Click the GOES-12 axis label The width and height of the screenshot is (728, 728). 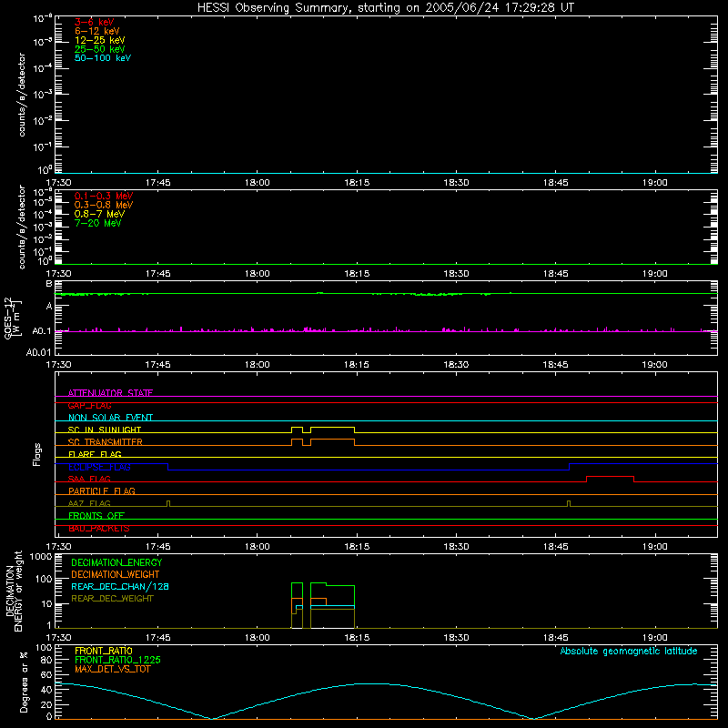[13, 318]
